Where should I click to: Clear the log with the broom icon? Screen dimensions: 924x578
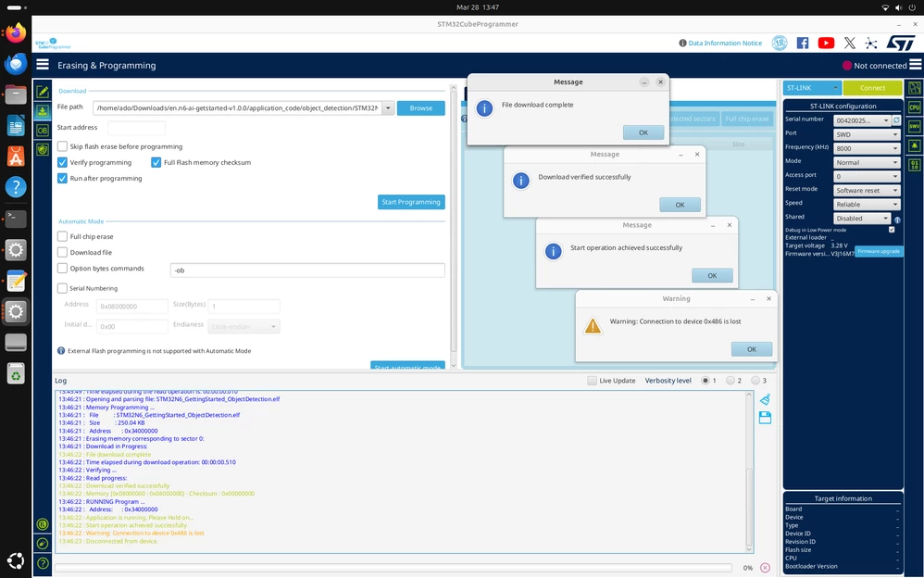pyautogui.click(x=765, y=399)
